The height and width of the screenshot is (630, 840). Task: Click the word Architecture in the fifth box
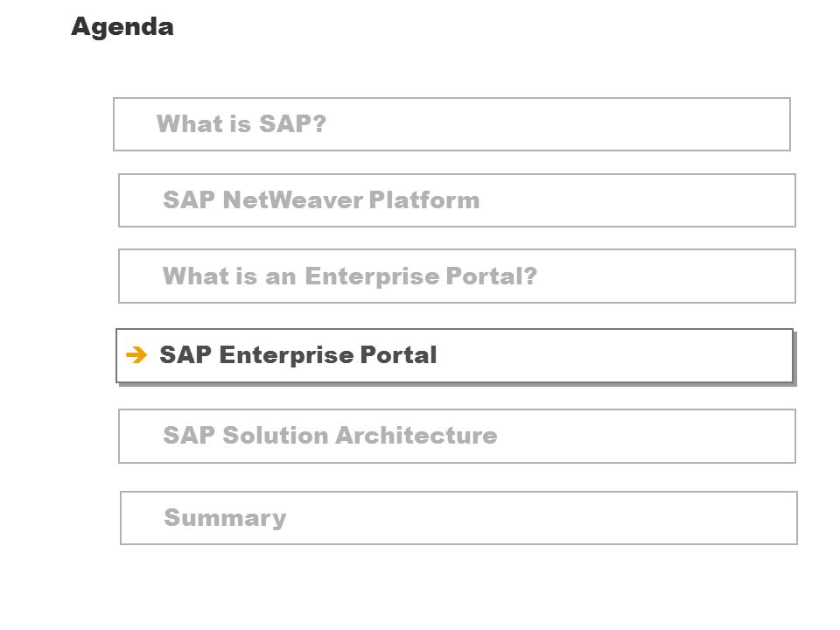click(x=416, y=435)
